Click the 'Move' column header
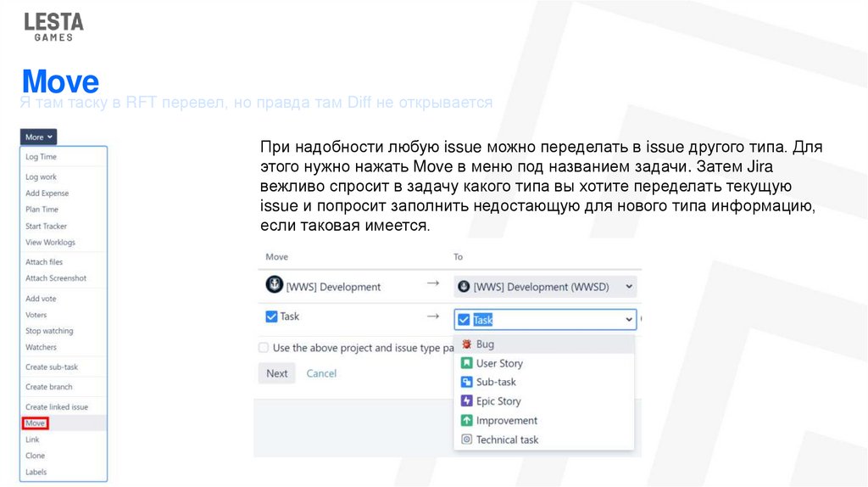Image resolution: width=868 pixels, height=487 pixels. click(277, 256)
